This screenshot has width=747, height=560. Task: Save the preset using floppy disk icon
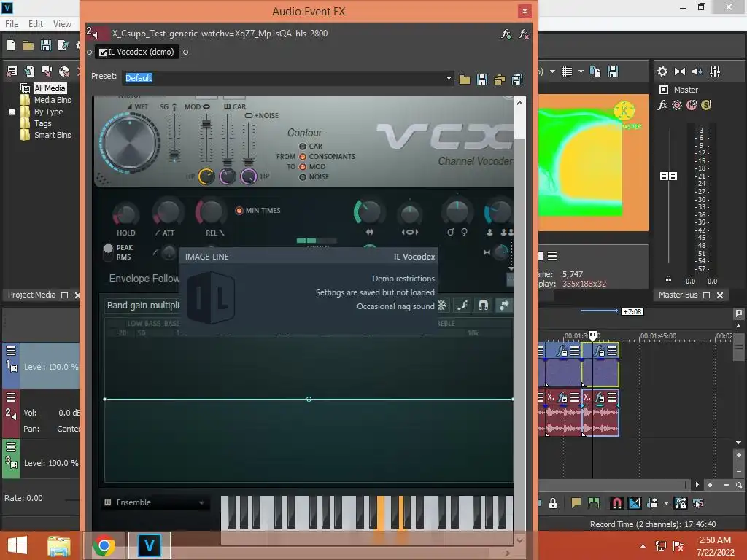[x=482, y=79]
